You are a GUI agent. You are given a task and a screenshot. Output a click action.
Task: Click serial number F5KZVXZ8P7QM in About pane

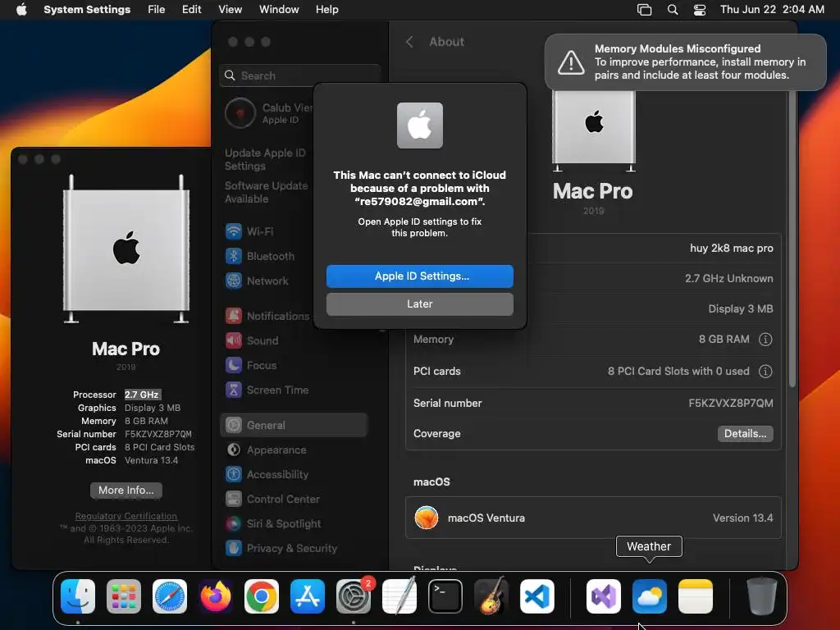pyautogui.click(x=731, y=404)
